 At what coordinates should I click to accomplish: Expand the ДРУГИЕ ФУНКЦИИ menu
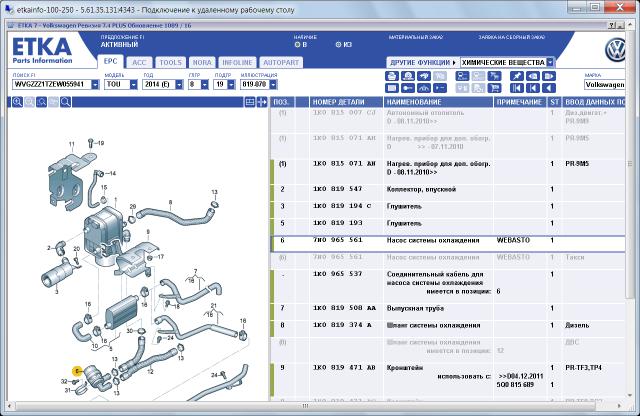pyautogui.click(x=423, y=62)
